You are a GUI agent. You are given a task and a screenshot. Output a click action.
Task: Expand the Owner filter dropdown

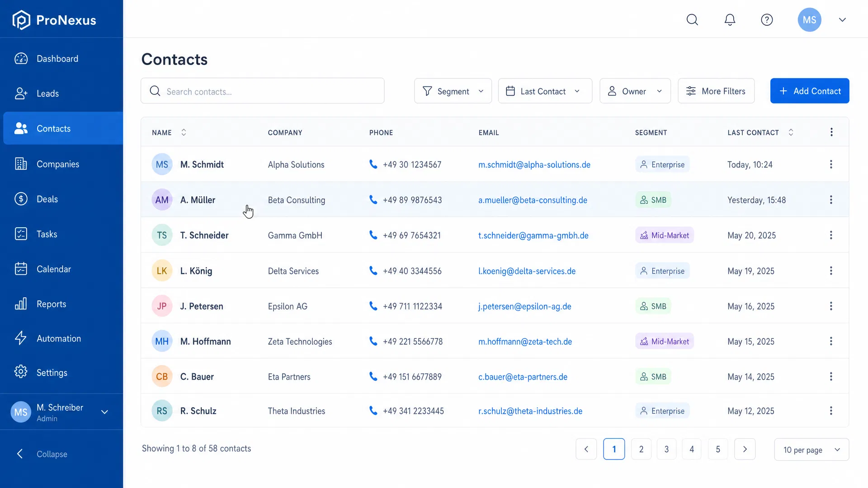pyautogui.click(x=635, y=91)
